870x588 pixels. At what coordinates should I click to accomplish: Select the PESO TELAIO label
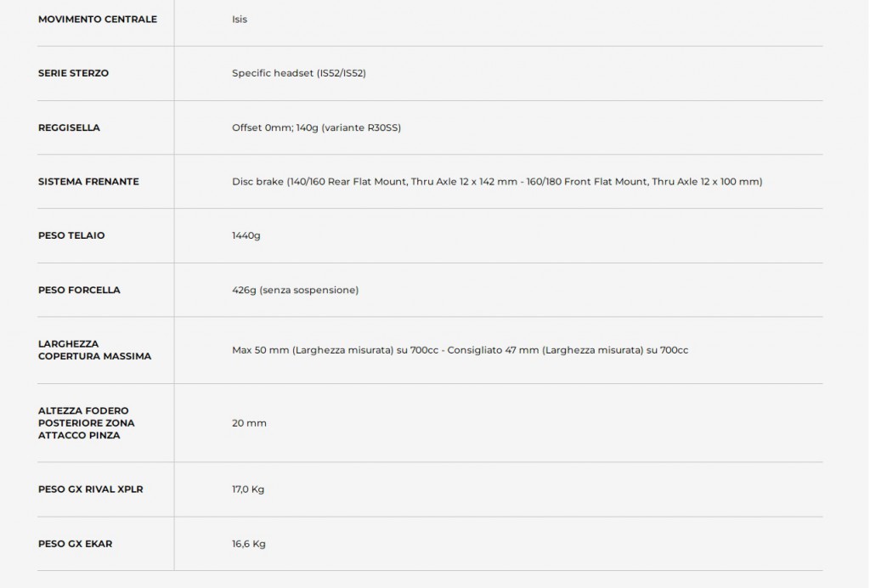pyautogui.click(x=71, y=235)
